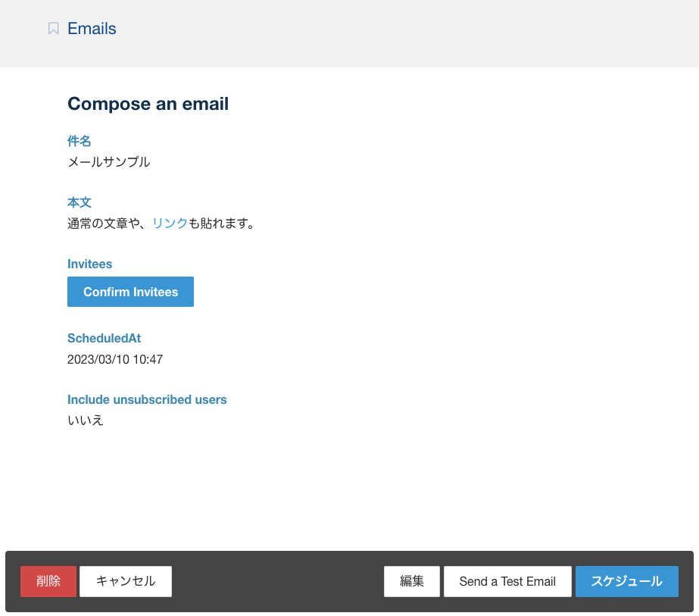Click the scheduled date 2023/03/10 10:47
This screenshot has width=699, height=616.
(x=115, y=359)
